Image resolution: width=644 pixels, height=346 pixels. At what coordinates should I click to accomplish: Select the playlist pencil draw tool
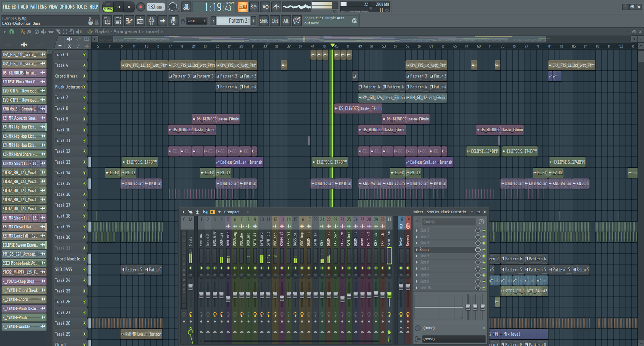[23, 31]
